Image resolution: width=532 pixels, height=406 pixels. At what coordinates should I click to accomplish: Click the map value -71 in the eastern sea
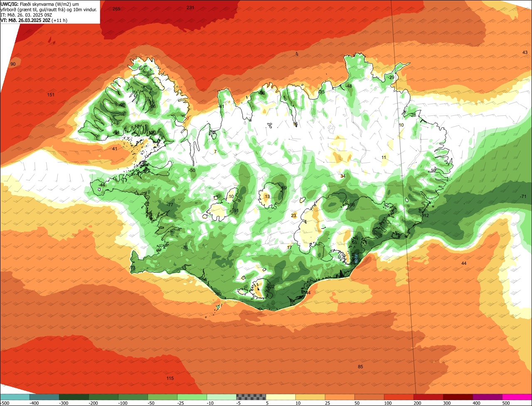pos(523,196)
